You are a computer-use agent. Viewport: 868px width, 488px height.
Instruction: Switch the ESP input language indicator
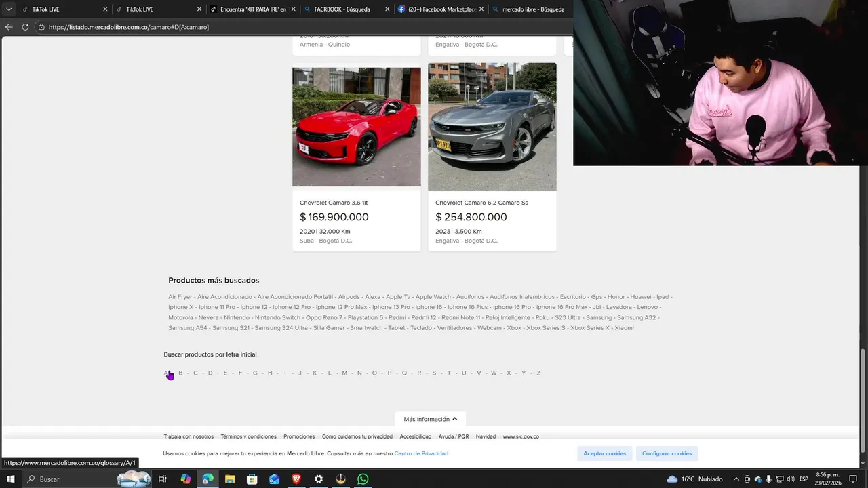pyautogui.click(x=804, y=479)
